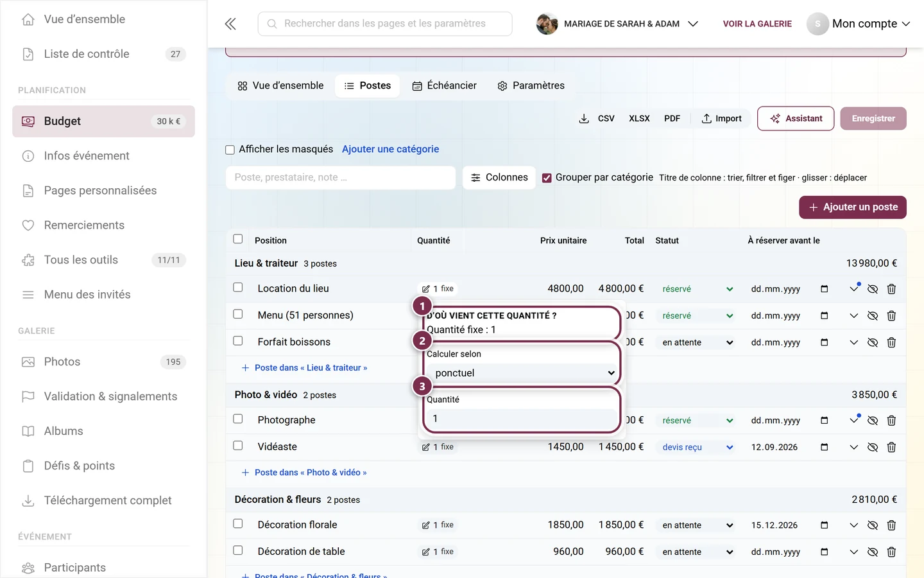Select the Décoration florale checkbox
The width and height of the screenshot is (924, 578).
point(238,523)
